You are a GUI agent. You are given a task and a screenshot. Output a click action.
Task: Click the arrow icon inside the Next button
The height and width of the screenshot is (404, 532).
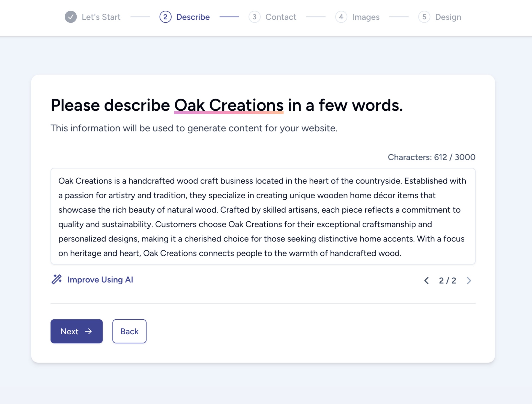click(88, 331)
